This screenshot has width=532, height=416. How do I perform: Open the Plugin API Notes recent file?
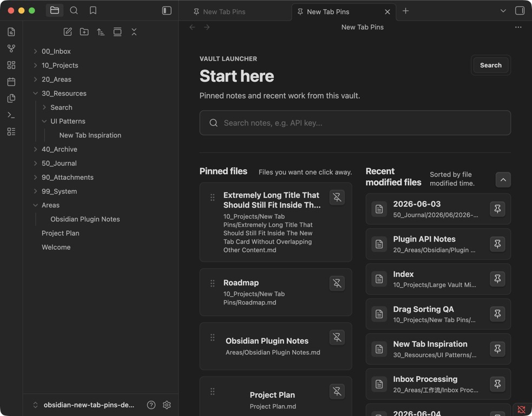[438, 244]
